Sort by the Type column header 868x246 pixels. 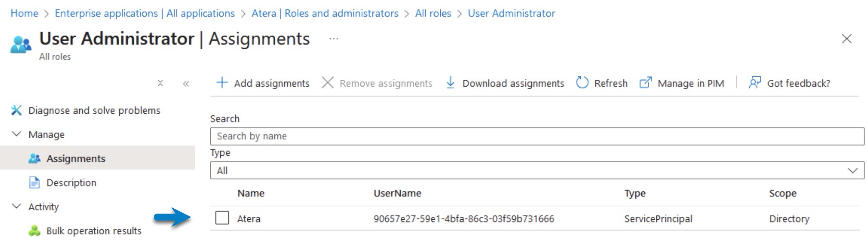(635, 193)
